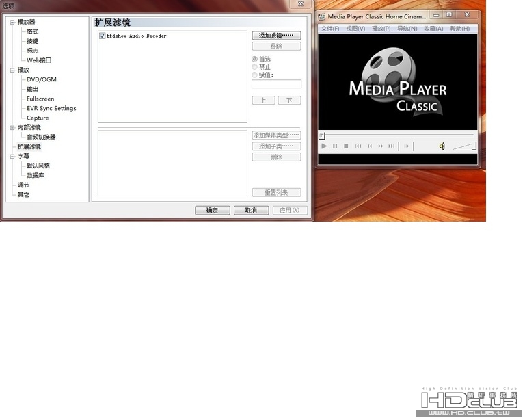This screenshot has width=525, height=420.
Task: Click the 赋值 value input field
Action: point(276,83)
